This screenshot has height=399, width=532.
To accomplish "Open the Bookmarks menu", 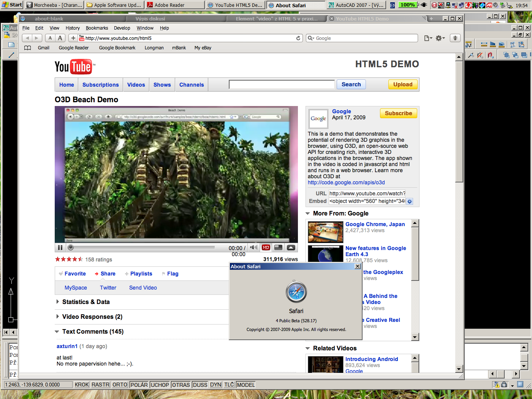I will pyautogui.click(x=97, y=28).
